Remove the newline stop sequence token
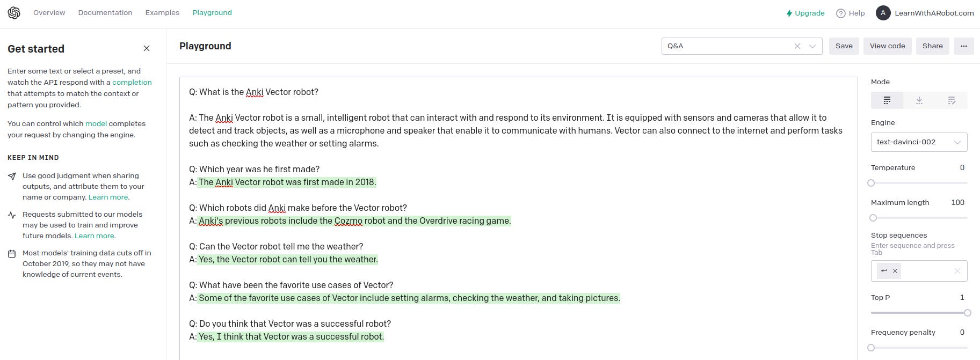980x360 pixels. point(895,271)
